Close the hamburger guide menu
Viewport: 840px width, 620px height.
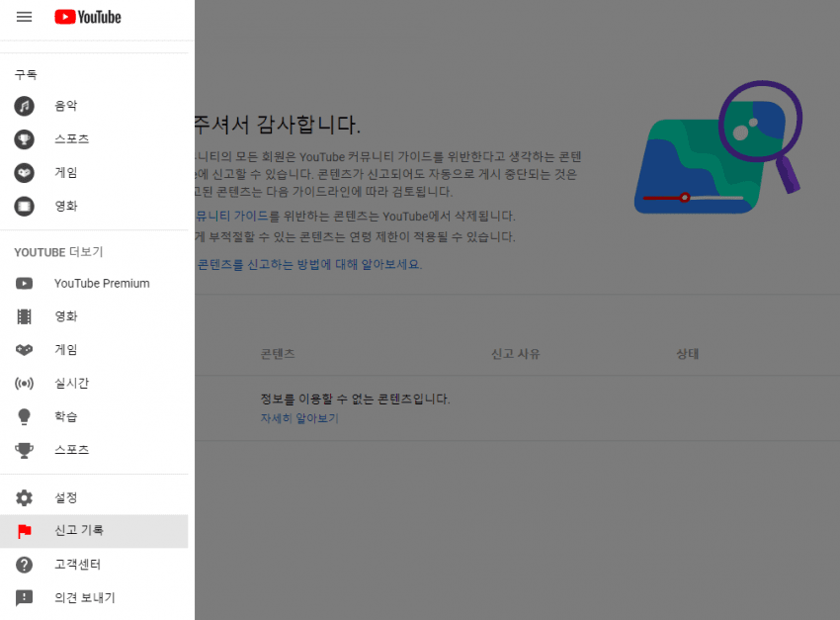coord(24,17)
